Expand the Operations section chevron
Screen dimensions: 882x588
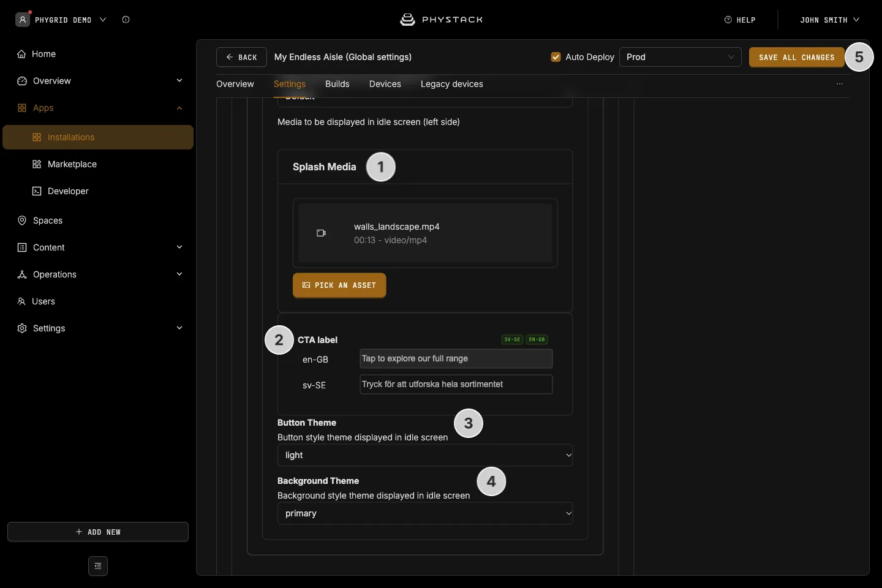[x=179, y=274]
